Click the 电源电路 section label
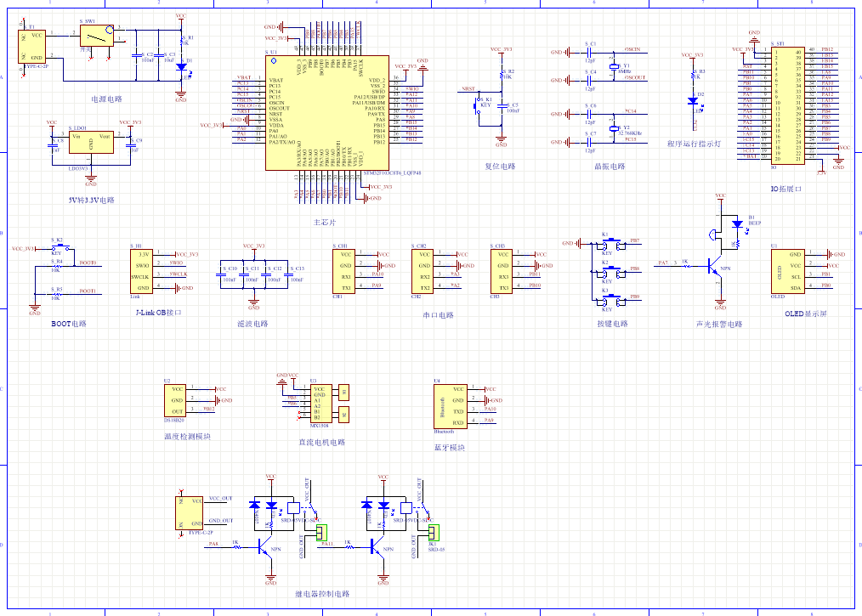 click(106, 99)
